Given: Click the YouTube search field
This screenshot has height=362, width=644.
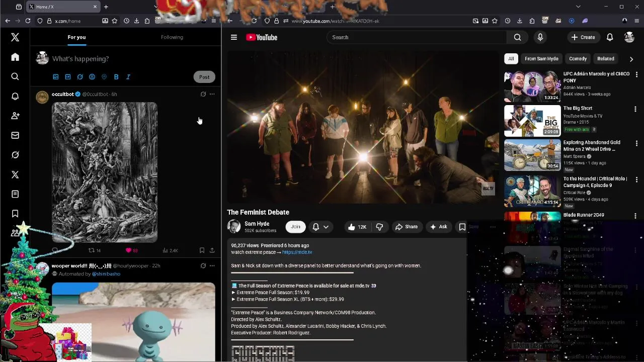Looking at the screenshot, I should (x=417, y=37).
